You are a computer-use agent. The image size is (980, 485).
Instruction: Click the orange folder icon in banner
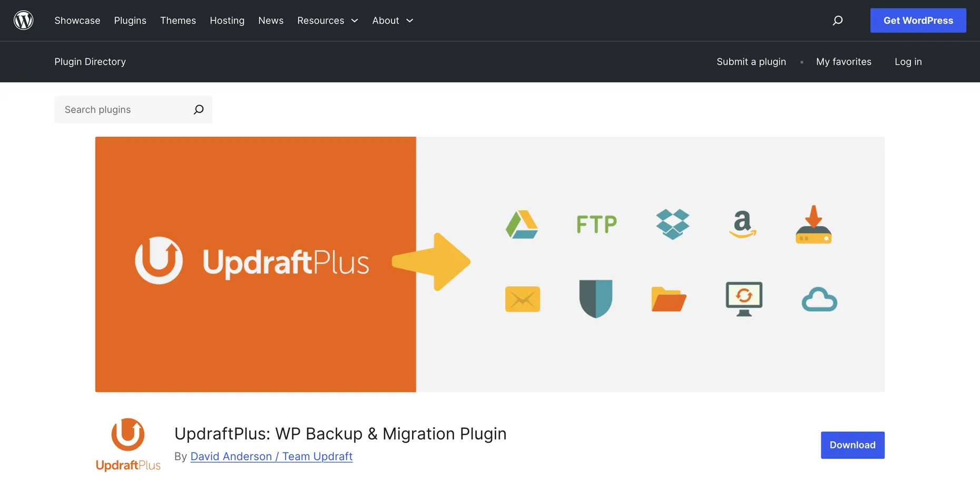(669, 299)
